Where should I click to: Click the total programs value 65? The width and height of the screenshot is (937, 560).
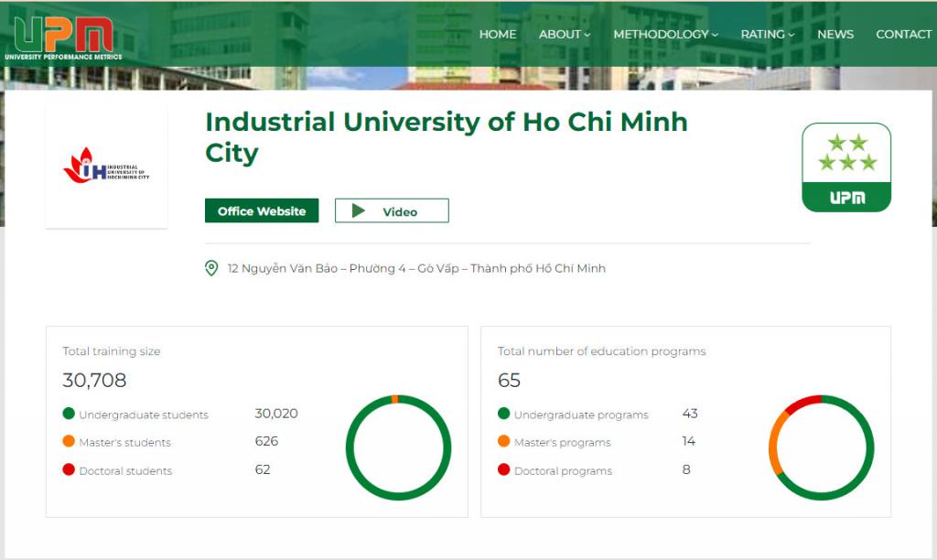(x=509, y=380)
